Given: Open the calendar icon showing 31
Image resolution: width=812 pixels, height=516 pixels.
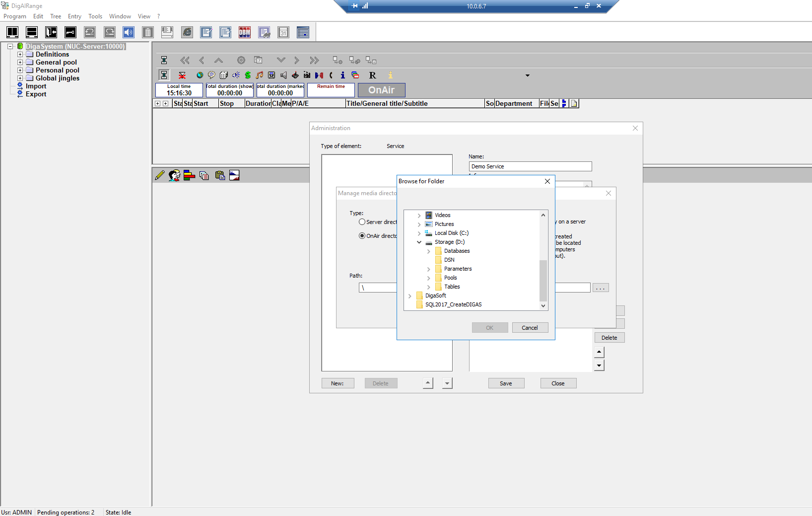Looking at the screenshot, I should (283, 33).
